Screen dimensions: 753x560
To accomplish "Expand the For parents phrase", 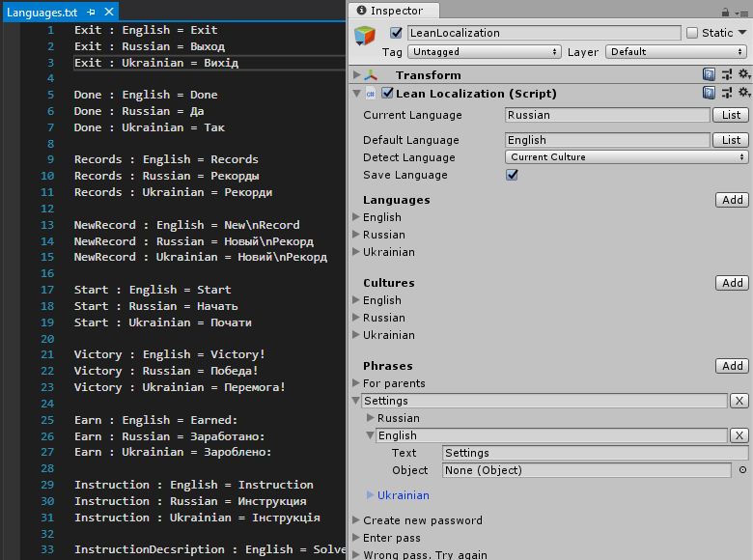I will (x=356, y=383).
